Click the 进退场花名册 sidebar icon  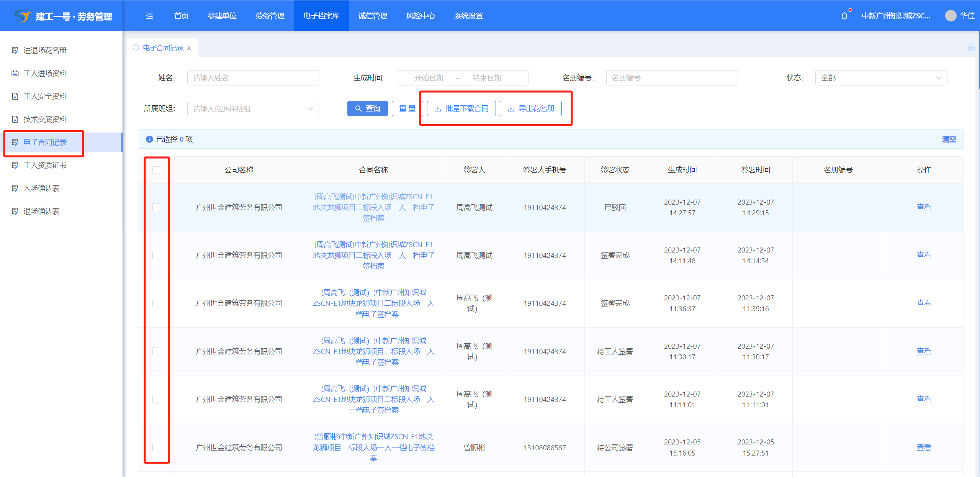[x=15, y=50]
